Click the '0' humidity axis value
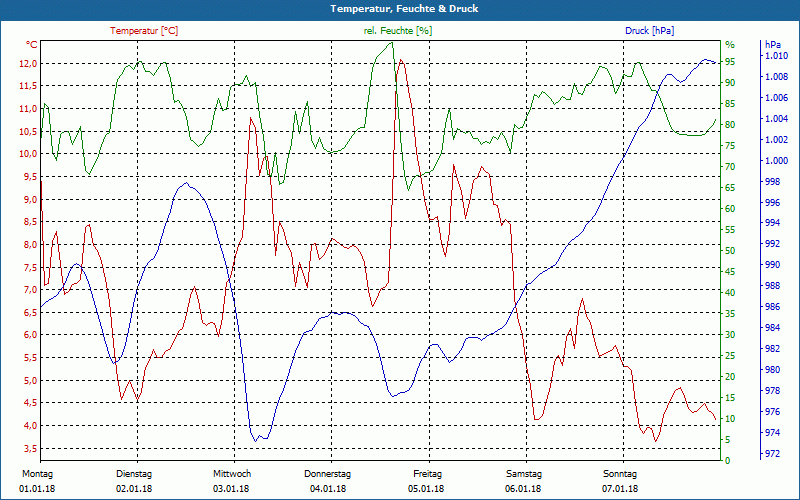 click(x=728, y=461)
